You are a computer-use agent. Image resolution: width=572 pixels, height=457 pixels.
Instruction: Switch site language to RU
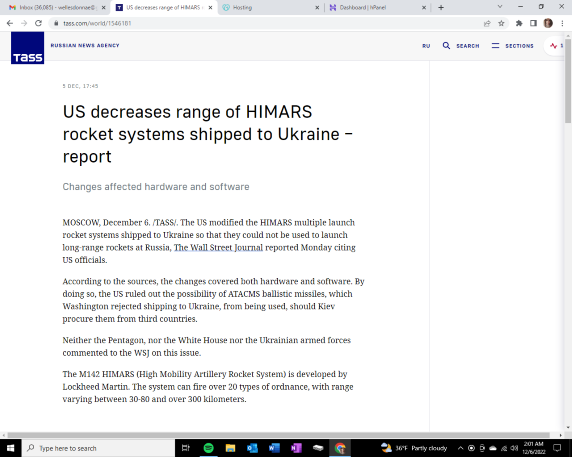click(426, 46)
